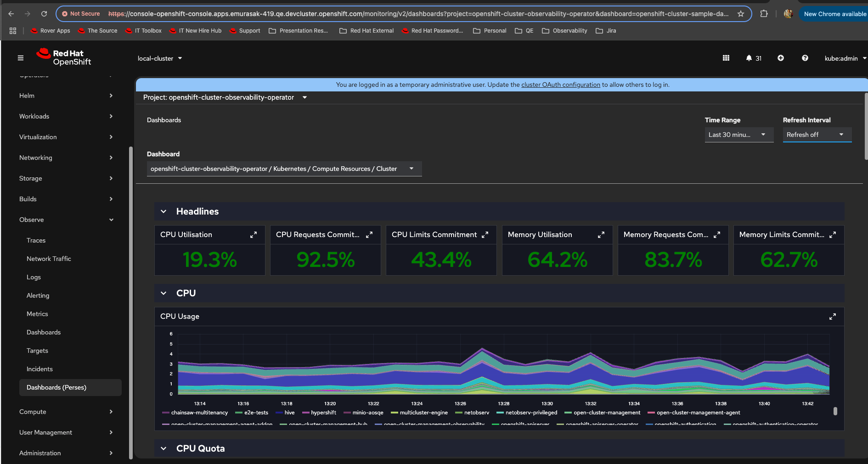The image size is (868, 464).
Task: Click the cluster OAuth configuration link
Action: pyautogui.click(x=560, y=85)
